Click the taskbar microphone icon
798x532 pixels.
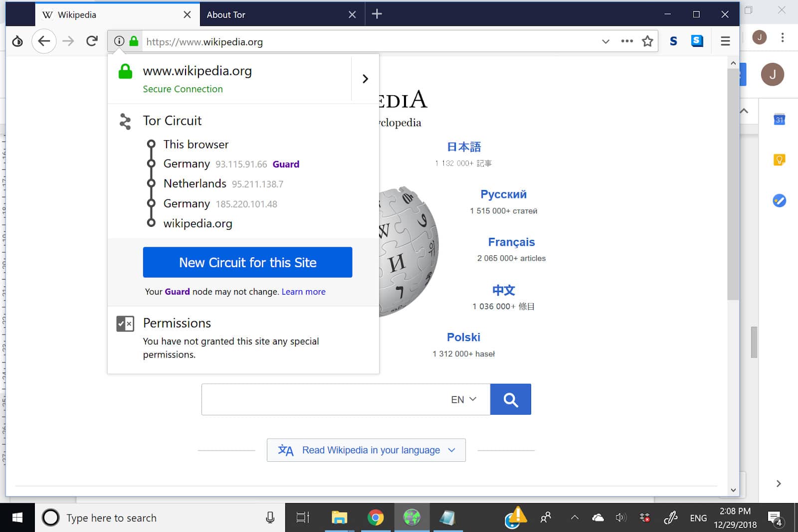(x=270, y=518)
